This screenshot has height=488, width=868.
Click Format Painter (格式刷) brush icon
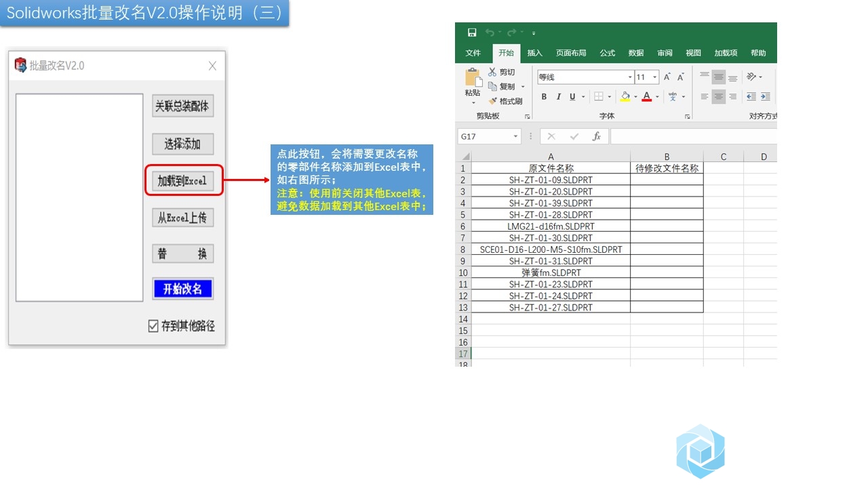click(492, 101)
